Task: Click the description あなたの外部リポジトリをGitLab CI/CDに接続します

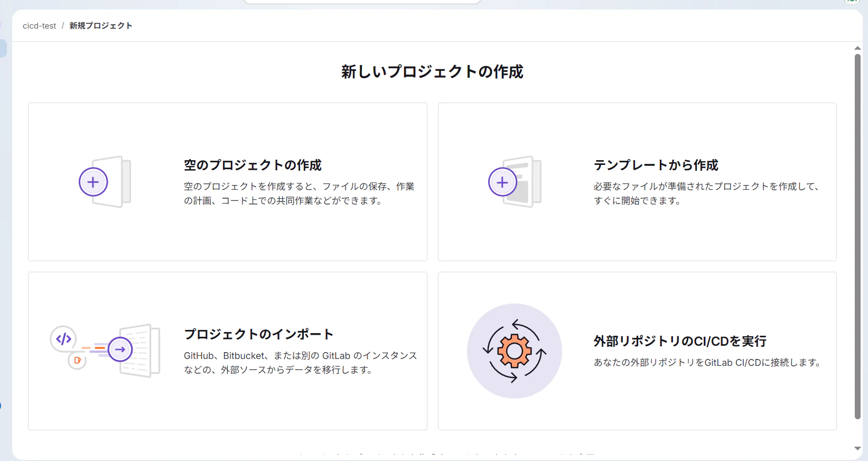Action: [x=707, y=362]
